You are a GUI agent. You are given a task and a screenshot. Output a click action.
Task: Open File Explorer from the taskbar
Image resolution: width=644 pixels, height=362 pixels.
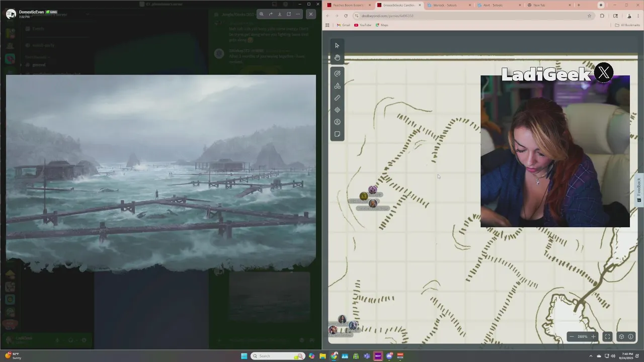point(323,356)
